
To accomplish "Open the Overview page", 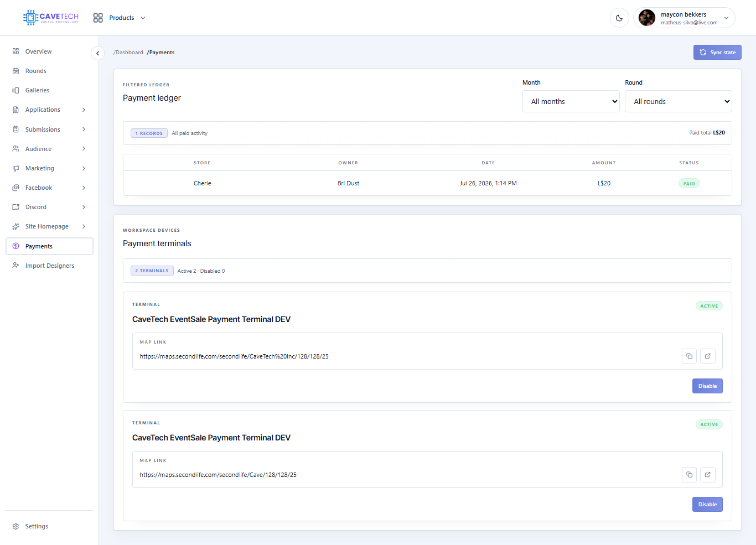I will [49, 51].
